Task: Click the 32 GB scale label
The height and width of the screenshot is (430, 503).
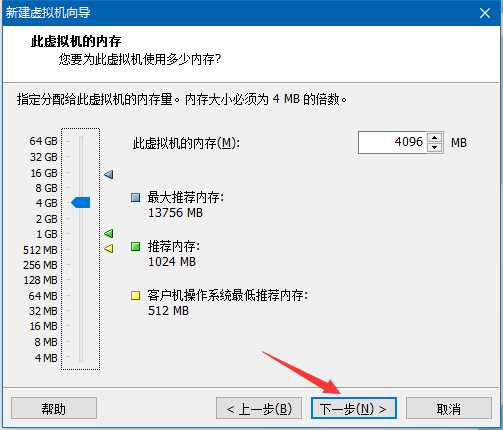Action: [44, 157]
